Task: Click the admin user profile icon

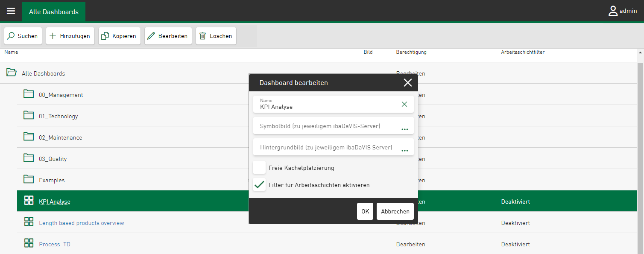Action: [x=613, y=11]
